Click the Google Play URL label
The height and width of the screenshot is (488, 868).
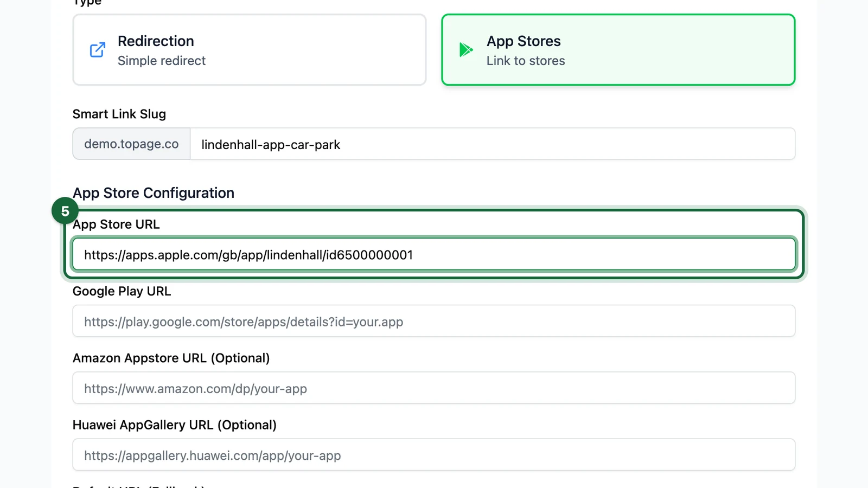click(x=122, y=291)
